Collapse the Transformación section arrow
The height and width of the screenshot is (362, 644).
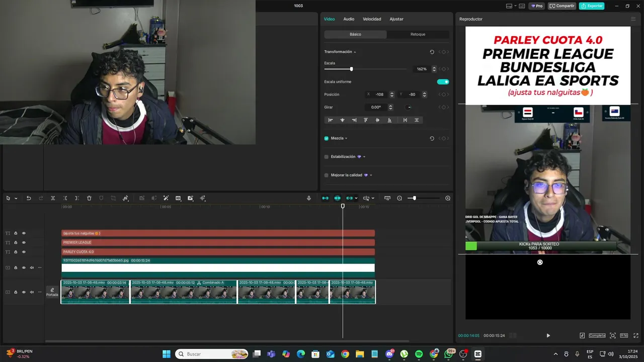point(355,52)
